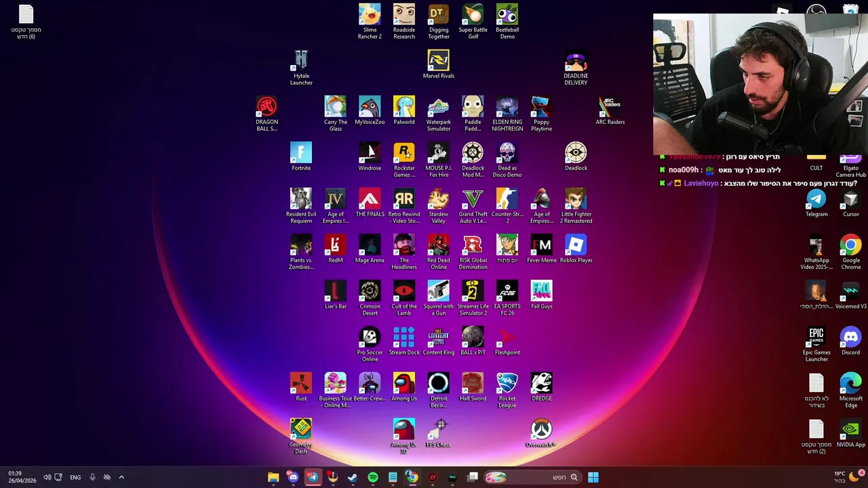Select the Cult of the Lamb icon
The width and height of the screenshot is (868, 488).
404,298
